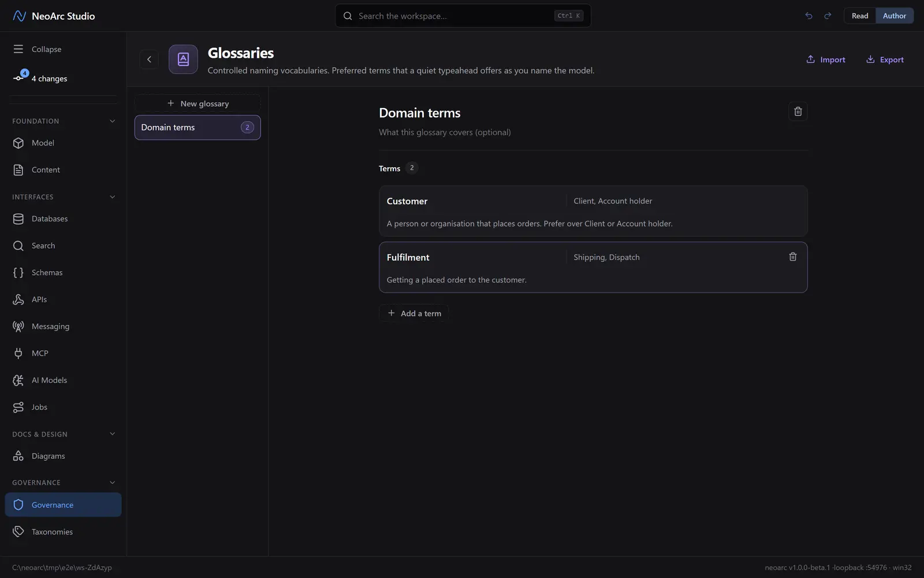Collapse the Docs & Design section chevron

coord(112,434)
